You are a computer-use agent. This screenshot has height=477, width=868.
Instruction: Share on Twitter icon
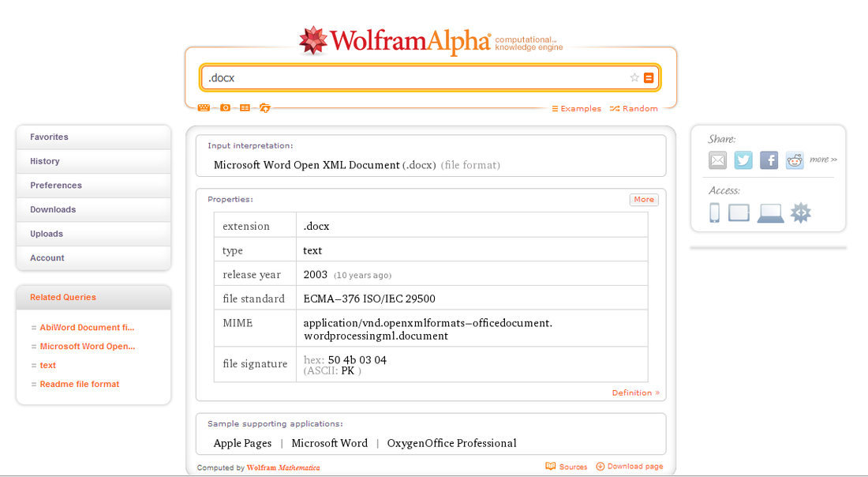[743, 160]
